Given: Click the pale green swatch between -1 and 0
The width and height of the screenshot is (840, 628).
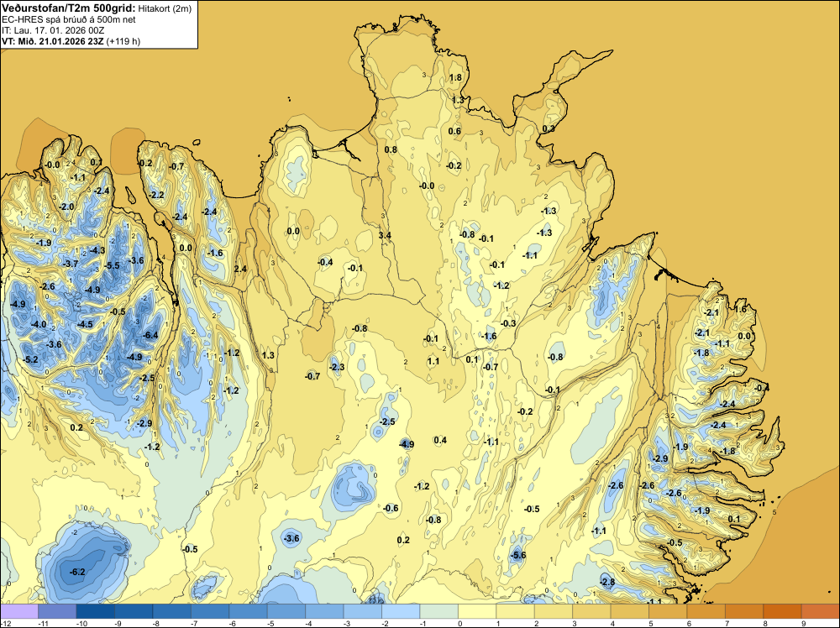Looking at the screenshot, I should tap(439, 611).
